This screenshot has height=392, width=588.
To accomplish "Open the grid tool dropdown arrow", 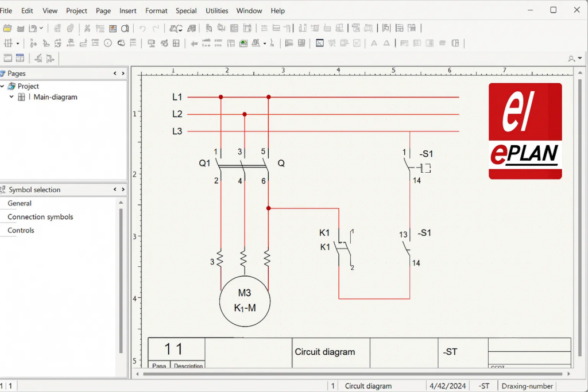I will [x=18, y=44].
